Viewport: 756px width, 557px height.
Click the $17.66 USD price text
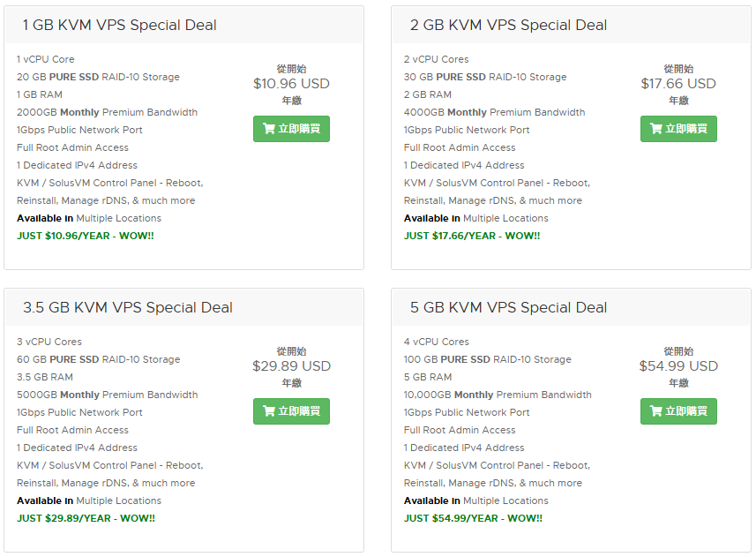pos(678,84)
